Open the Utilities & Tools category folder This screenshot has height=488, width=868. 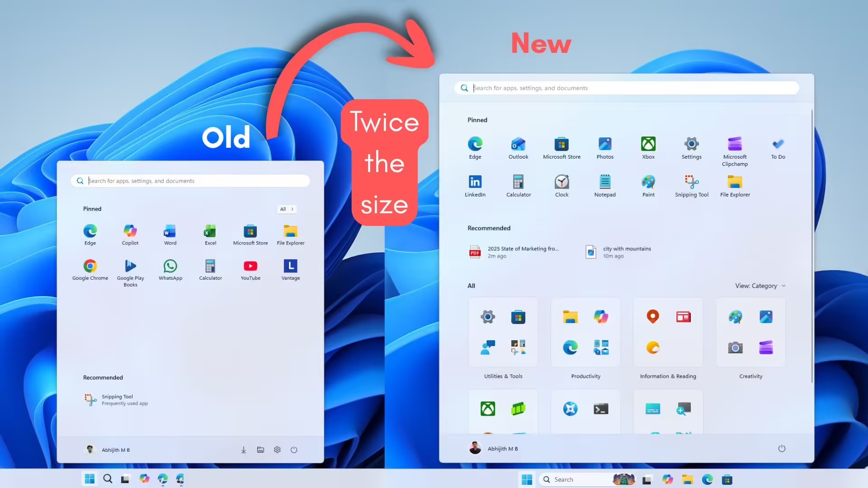(x=503, y=332)
